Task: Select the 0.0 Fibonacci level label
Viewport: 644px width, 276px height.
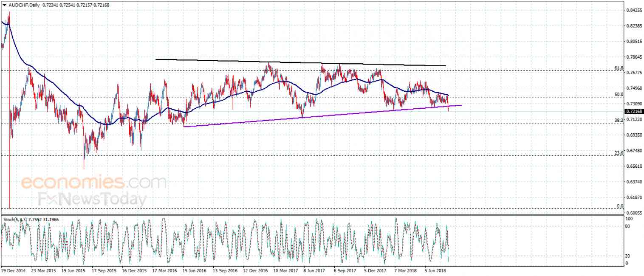Action: tap(620, 206)
